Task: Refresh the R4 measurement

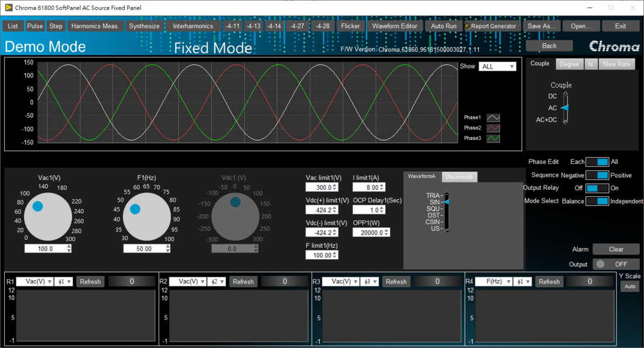Action: tap(549, 282)
